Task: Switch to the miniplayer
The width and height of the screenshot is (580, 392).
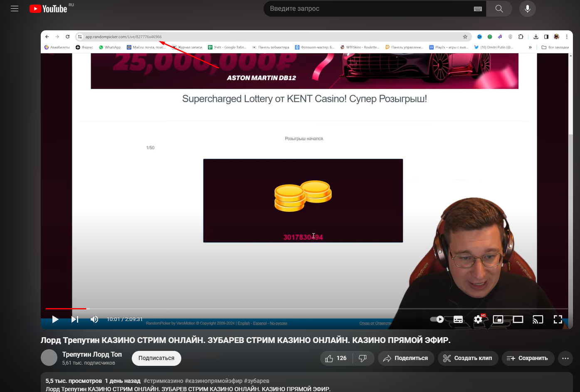Action: pyautogui.click(x=498, y=319)
